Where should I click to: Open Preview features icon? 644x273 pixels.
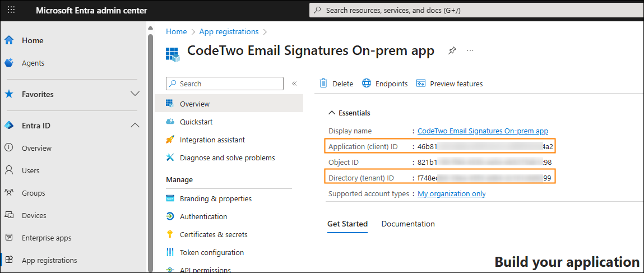pos(421,84)
